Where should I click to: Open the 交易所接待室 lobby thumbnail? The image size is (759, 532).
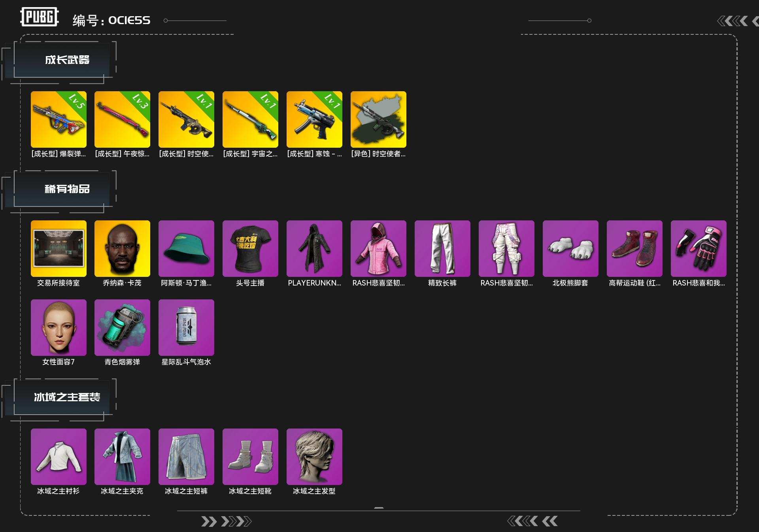tap(59, 248)
